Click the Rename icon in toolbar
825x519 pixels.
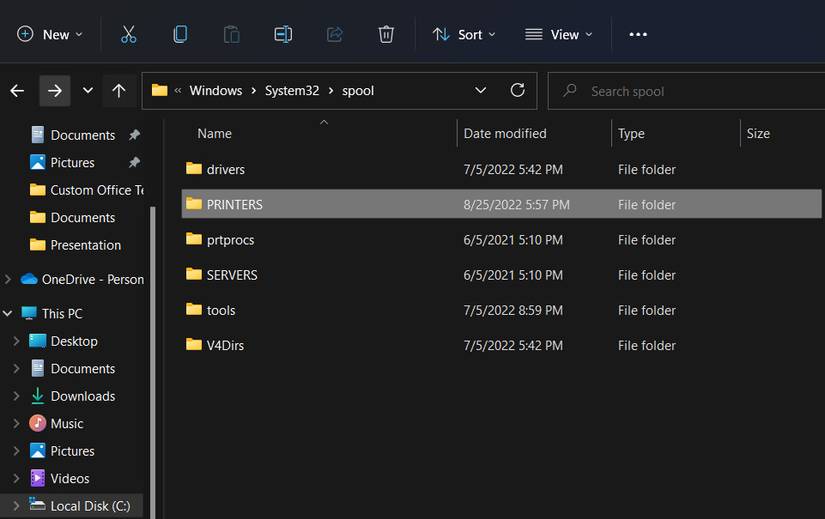coord(283,34)
